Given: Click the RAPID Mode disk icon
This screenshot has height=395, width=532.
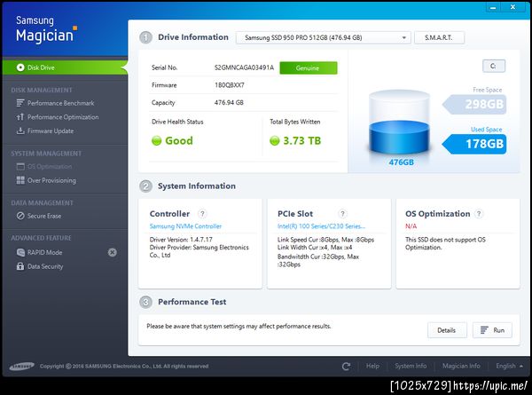Looking at the screenshot, I should pyautogui.click(x=20, y=252).
